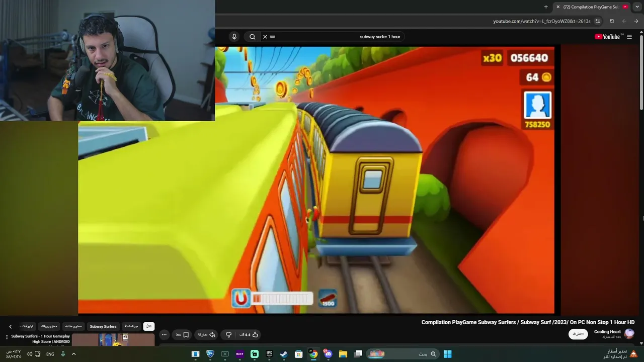Select the 'محتوى مشابه' filter chip
The height and width of the screenshot is (362, 644).
tap(73, 326)
